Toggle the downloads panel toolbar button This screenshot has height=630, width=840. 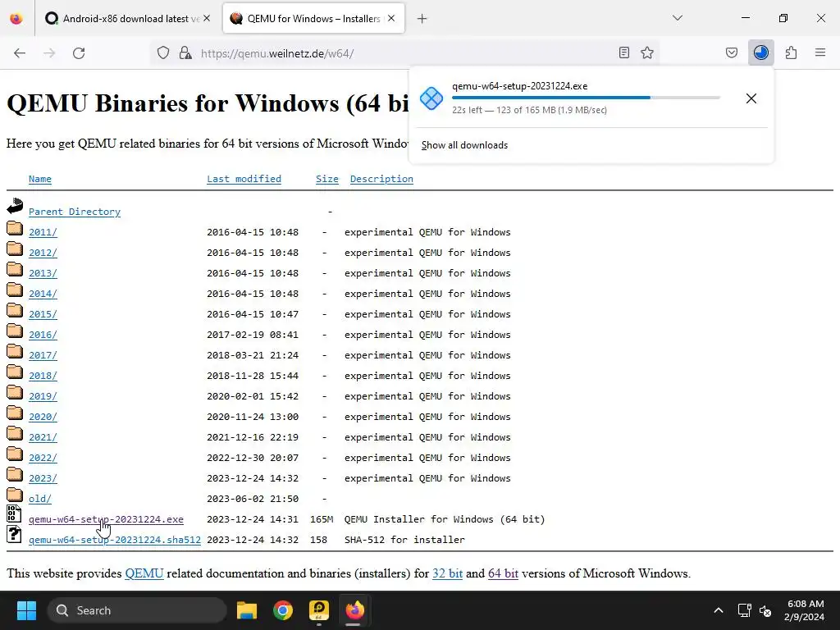point(760,52)
